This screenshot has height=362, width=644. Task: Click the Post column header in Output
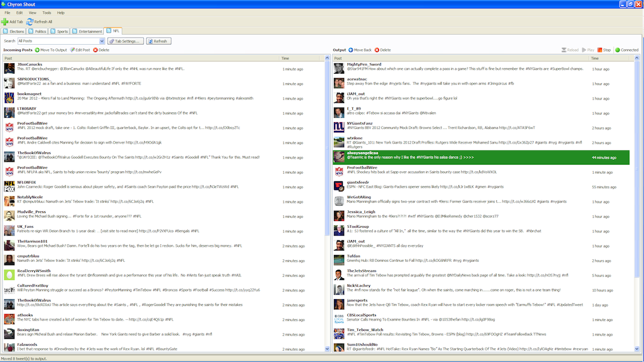(461, 59)
